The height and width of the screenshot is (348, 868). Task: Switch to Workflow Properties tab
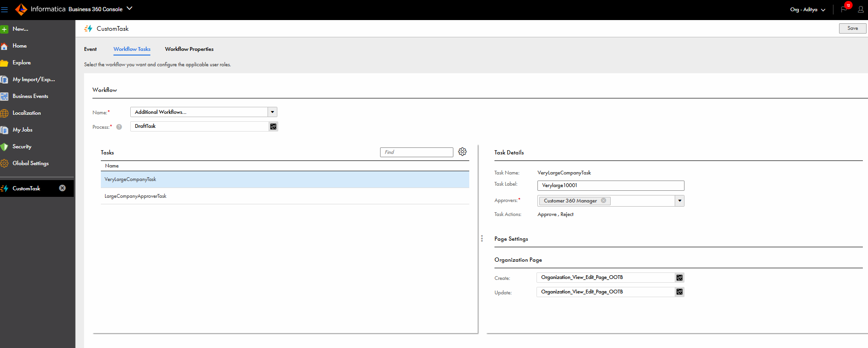click(x=189, y=49)
